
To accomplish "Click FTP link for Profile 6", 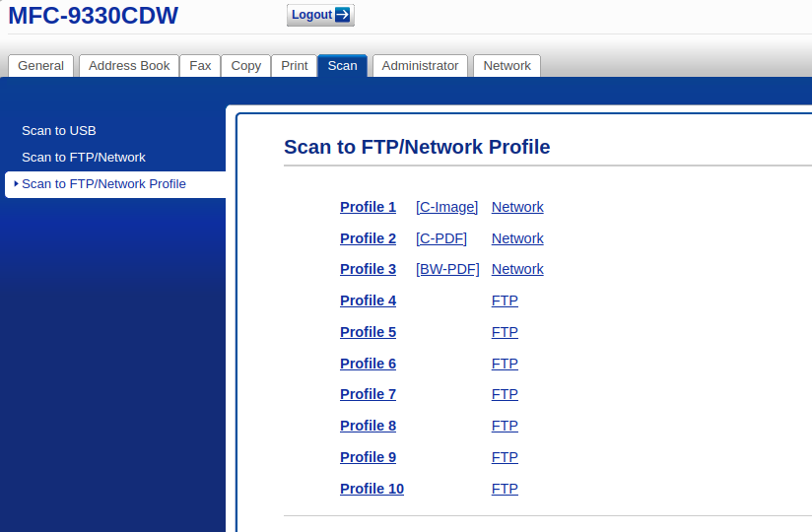I will tap(505, 364).
